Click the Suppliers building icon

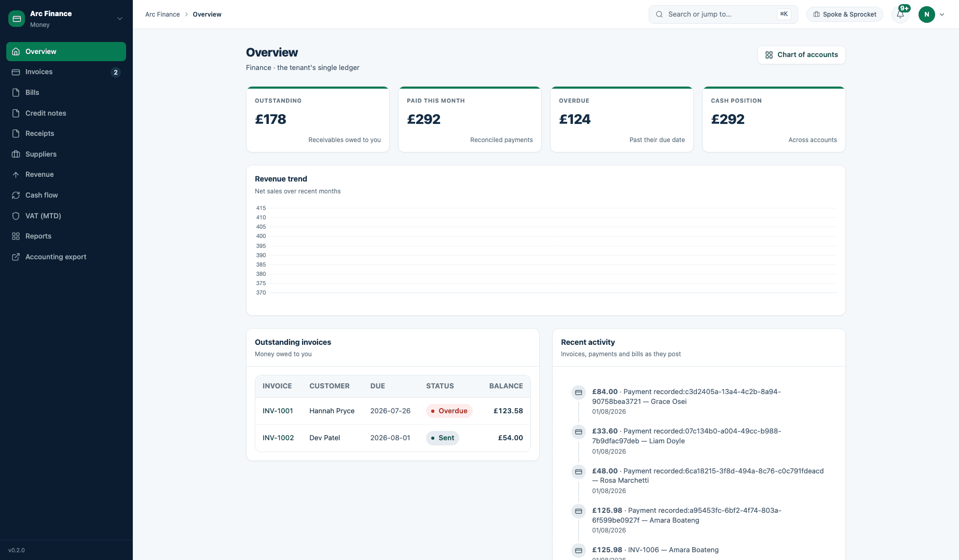tap(16, 154)
